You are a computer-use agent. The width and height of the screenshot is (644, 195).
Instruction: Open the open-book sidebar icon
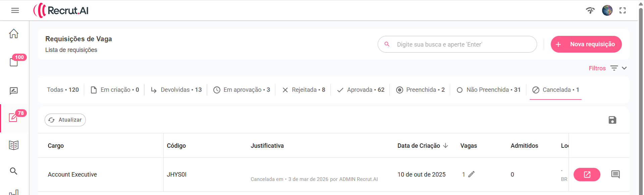[14, 145]
